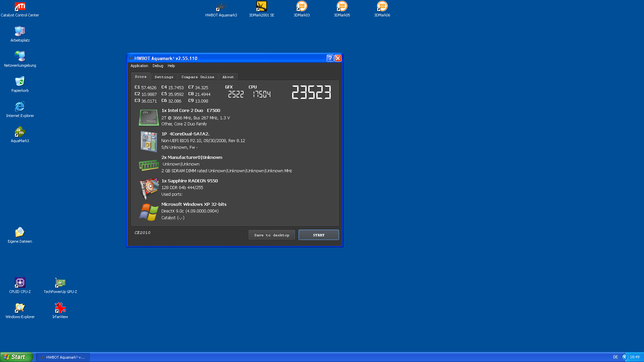
Task: Select IrfanView desktop shortcut
Action: tap(60, 311)
